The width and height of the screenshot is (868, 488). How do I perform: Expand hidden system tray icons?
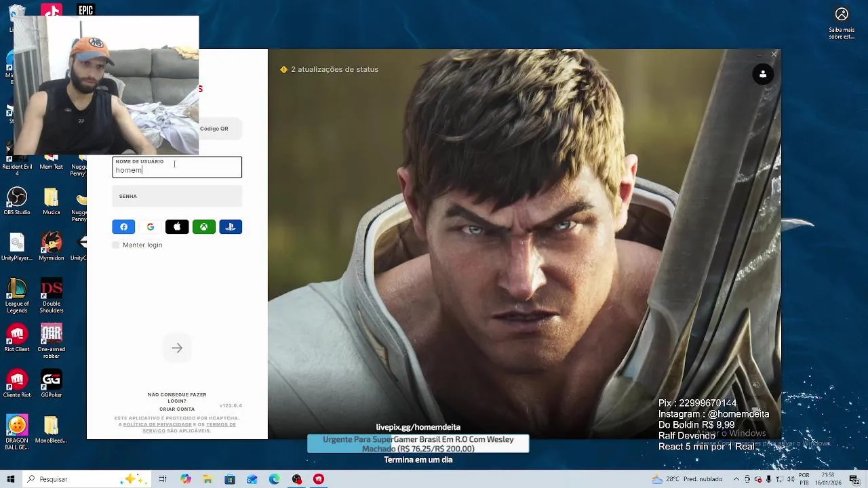point(737,479)
